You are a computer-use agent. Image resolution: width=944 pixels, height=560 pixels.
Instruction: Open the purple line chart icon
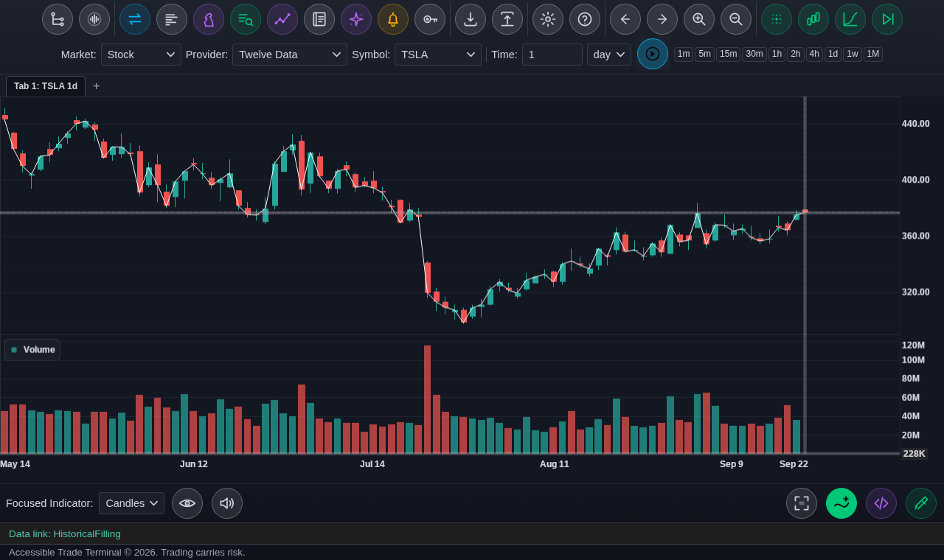[282, 19]
